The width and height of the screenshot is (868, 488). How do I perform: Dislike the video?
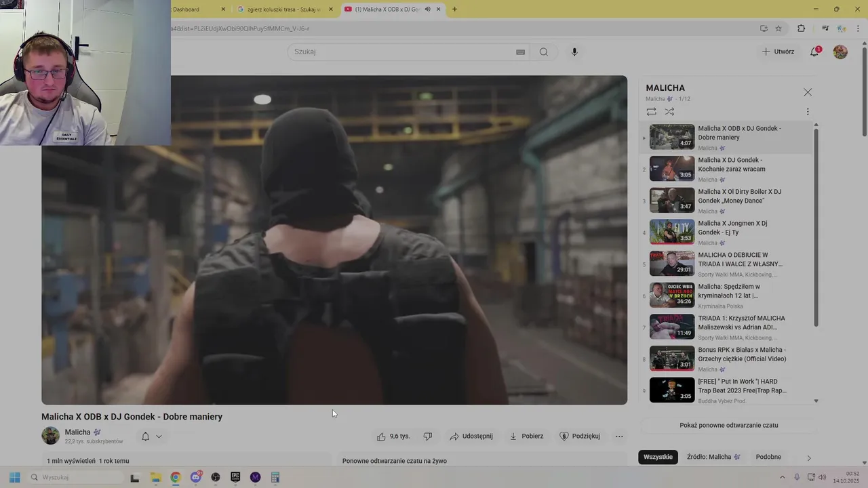(427, 436)
